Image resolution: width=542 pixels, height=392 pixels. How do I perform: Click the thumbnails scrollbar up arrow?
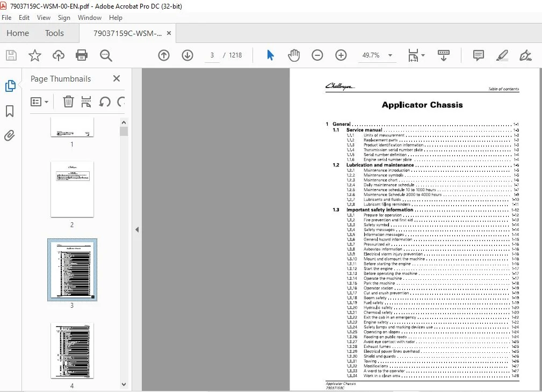(124, 122)
